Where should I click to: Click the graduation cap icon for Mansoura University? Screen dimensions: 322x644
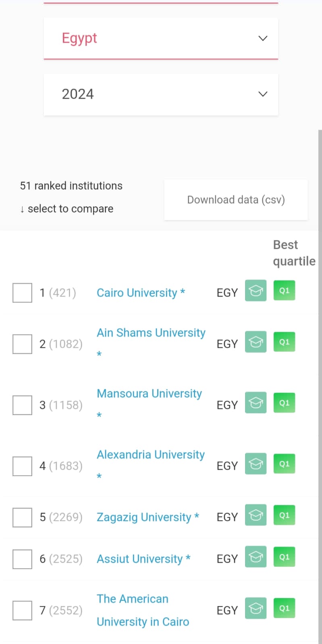tap(256, 402)
